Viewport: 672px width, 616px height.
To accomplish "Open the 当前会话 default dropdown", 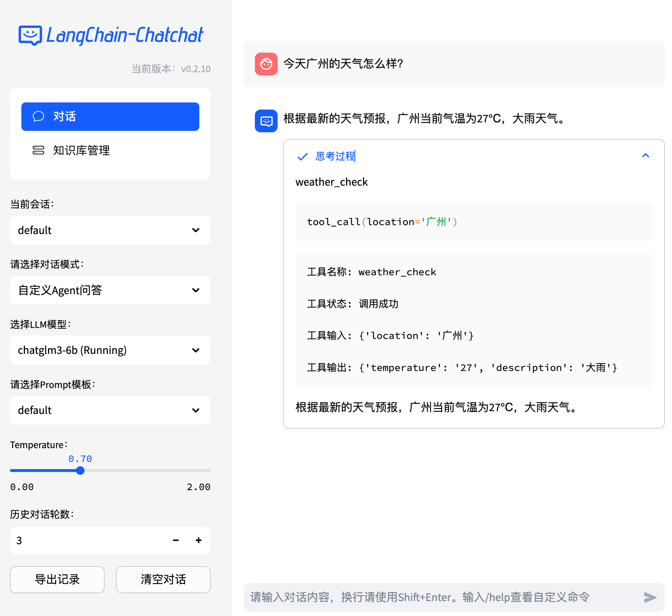I will [110, 230].
